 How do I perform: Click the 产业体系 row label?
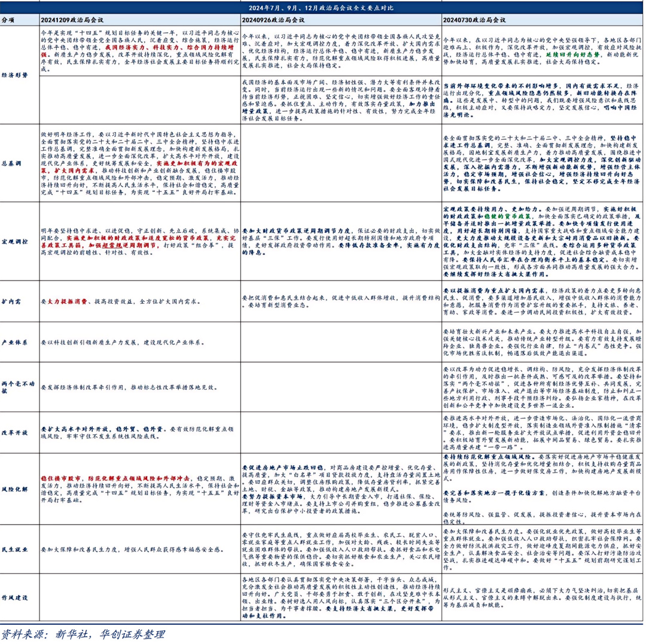point(15,342)
